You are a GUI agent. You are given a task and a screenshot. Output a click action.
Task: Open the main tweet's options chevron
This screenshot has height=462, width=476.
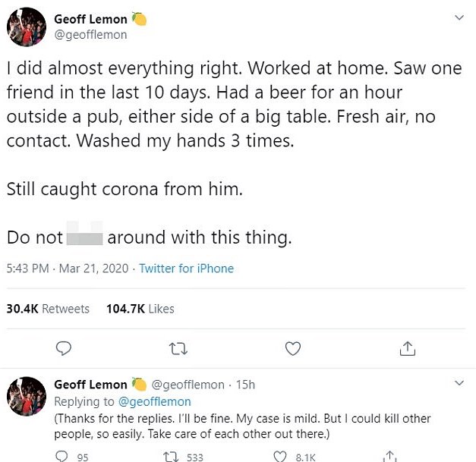pyautogui.click(x=459, y=17)
